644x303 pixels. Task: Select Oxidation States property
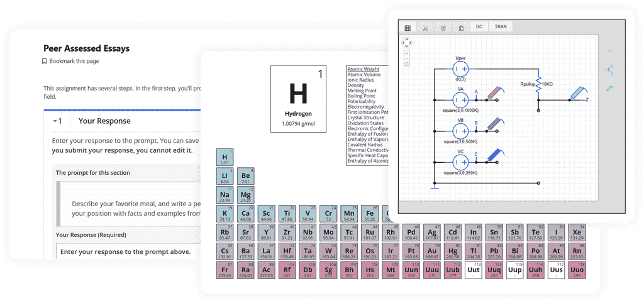(365, 123)
